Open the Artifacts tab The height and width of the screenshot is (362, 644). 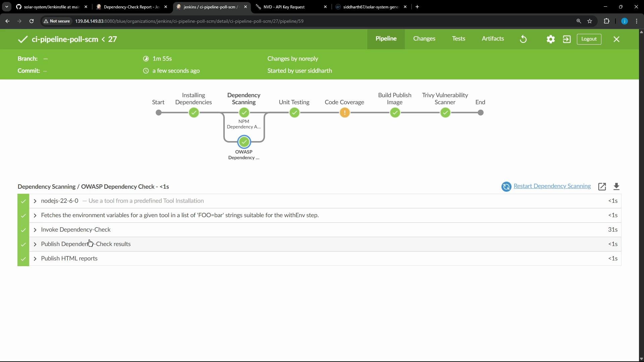tap(493, 39)
